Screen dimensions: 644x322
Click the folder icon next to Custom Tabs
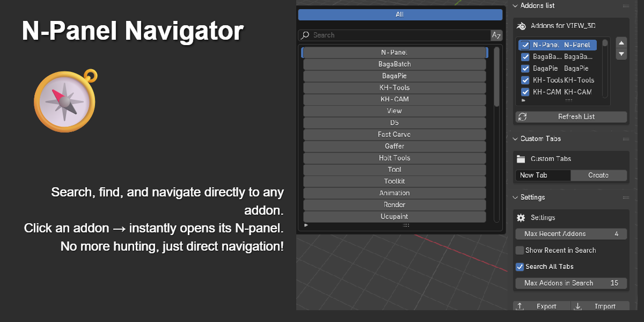point(521,159)
